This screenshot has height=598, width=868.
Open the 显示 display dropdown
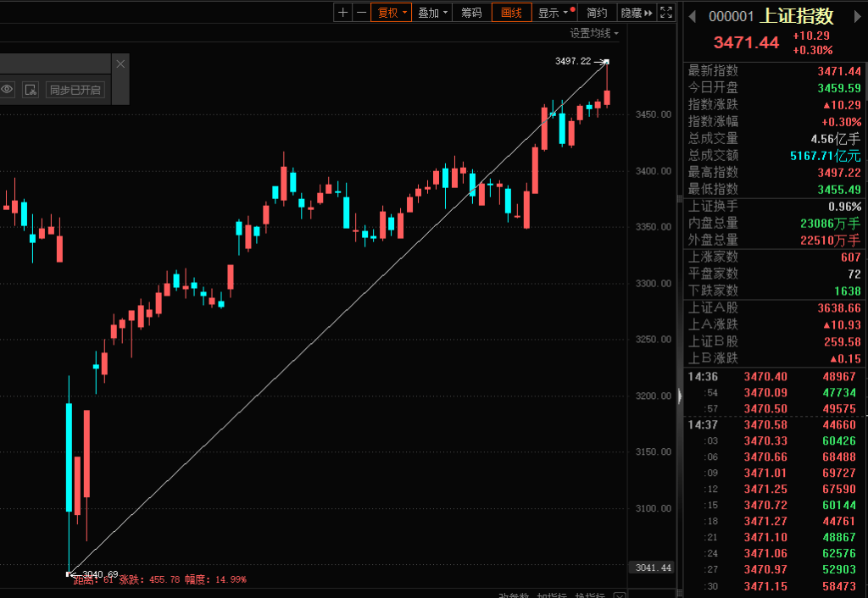(x=554, y=13)
